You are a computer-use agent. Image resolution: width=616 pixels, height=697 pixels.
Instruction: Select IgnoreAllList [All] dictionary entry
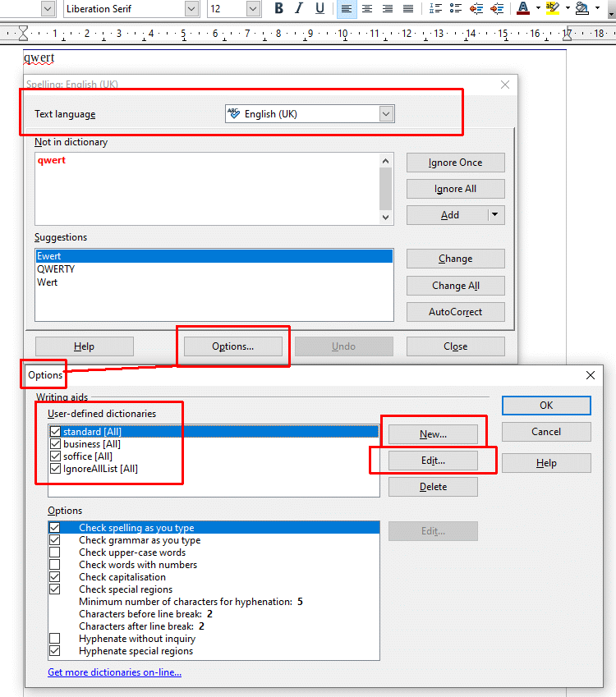(x=100, y=469)
